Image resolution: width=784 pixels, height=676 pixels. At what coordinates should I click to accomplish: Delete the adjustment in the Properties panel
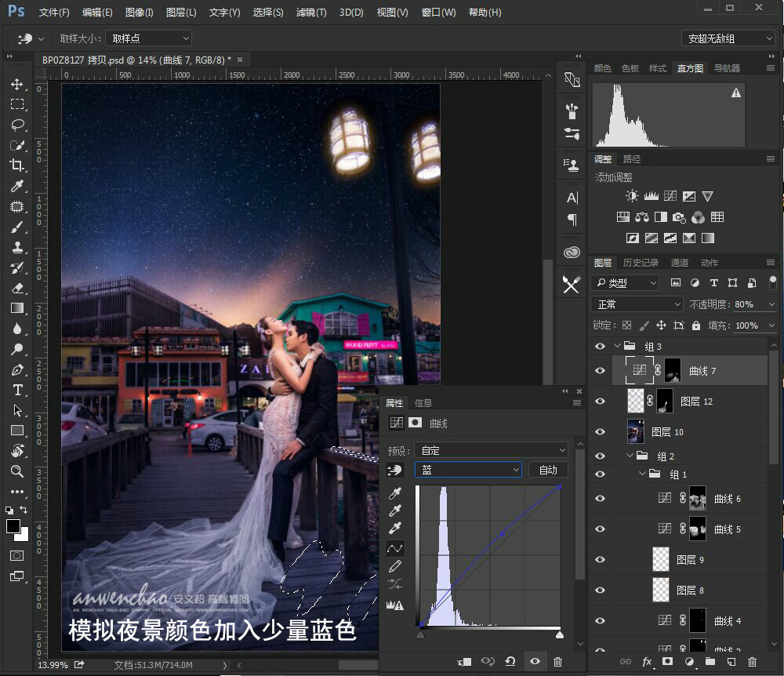(558, 662)
